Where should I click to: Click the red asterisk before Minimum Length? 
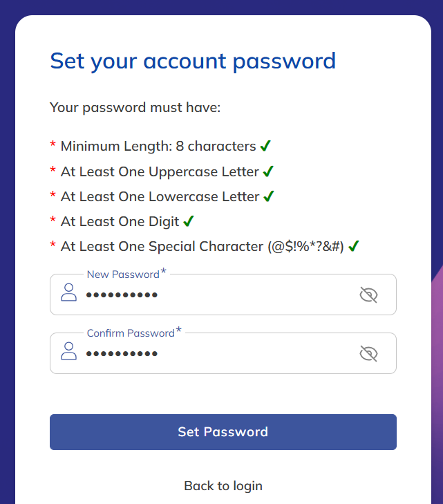pos(53,146)
